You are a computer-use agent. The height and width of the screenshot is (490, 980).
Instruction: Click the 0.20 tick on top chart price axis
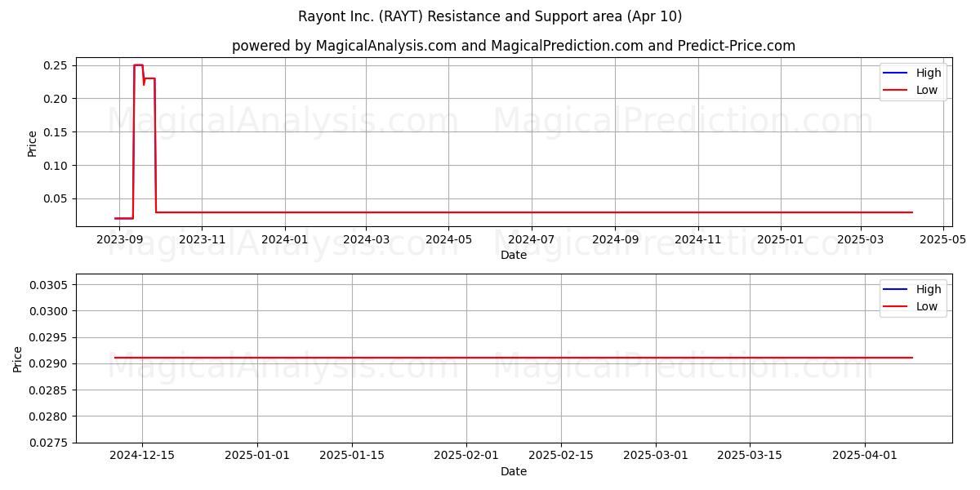pos(57,99)
